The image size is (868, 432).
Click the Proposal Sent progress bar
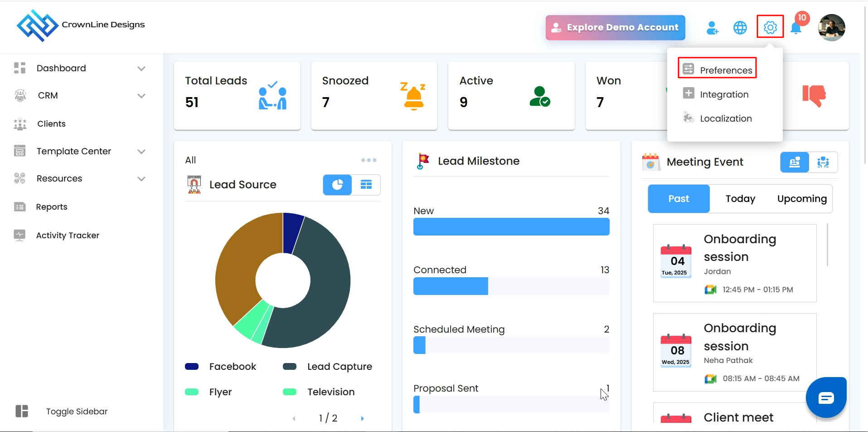[511, 405]
